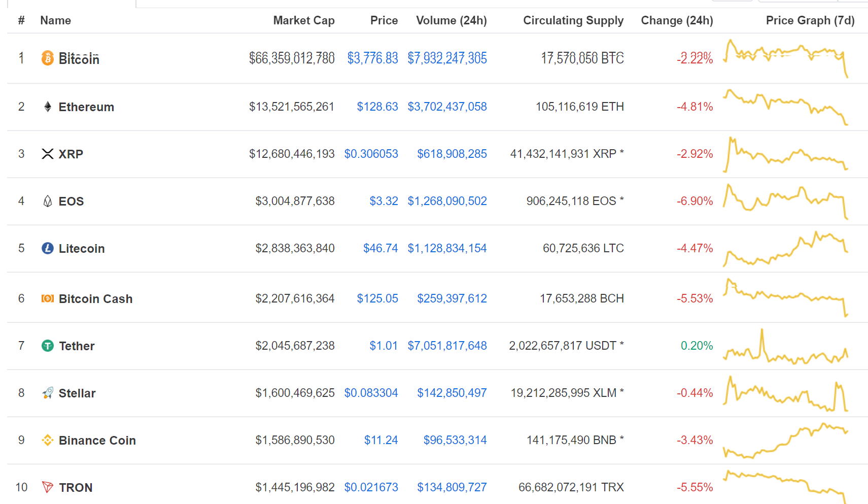The image size is (868, 504).
Task: Click Stellar price $0.083304
Action: point(371,393)
